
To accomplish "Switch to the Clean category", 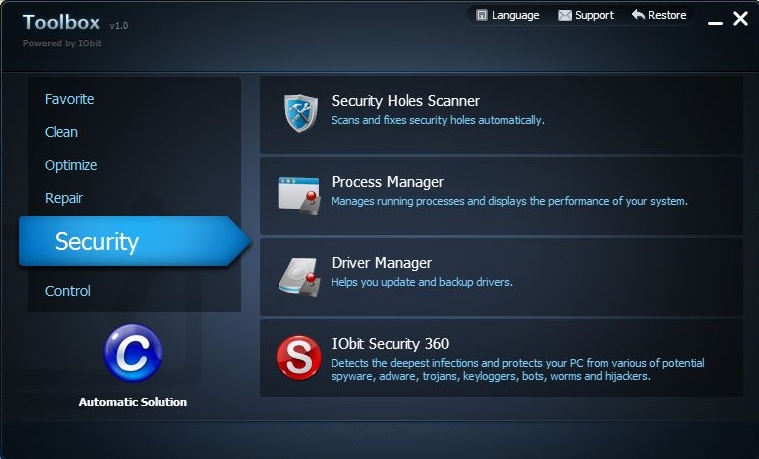I will click(61, 132).
